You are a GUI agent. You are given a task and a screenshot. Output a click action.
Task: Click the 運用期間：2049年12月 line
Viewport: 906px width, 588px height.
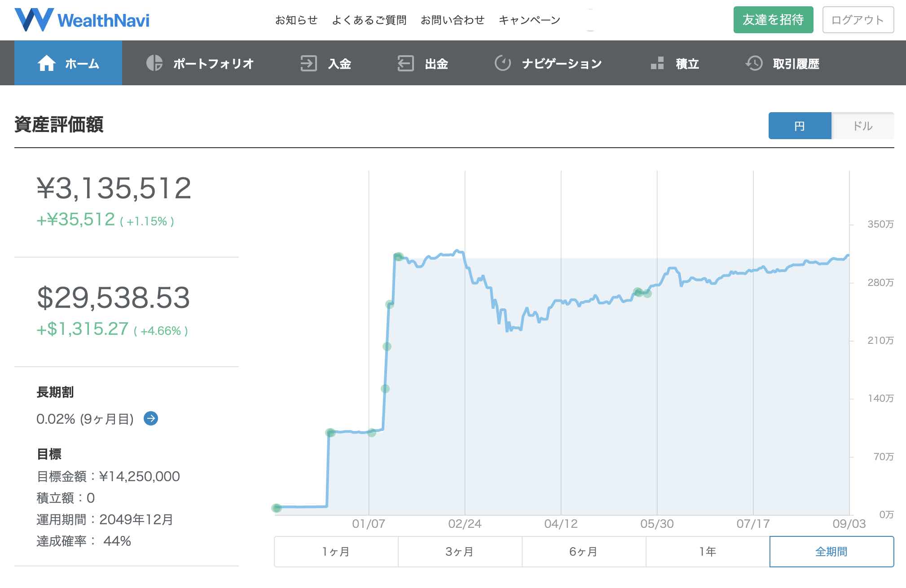point(105,519)
